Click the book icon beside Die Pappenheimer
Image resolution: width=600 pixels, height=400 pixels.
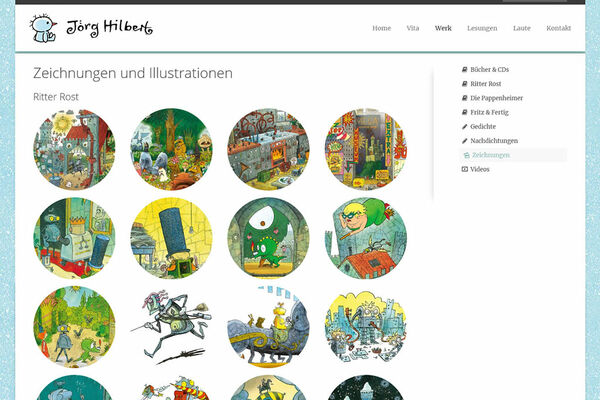(465, 98)
